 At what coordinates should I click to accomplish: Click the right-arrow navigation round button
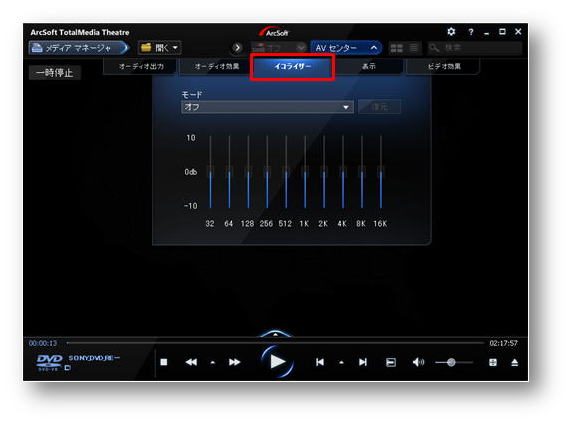click(237, 48)
